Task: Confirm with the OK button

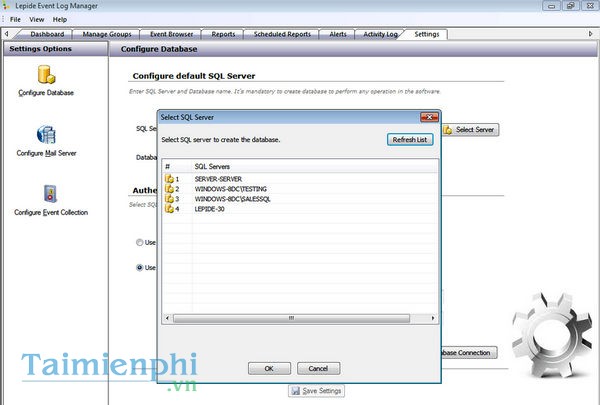Action: [x=269, y=369]
